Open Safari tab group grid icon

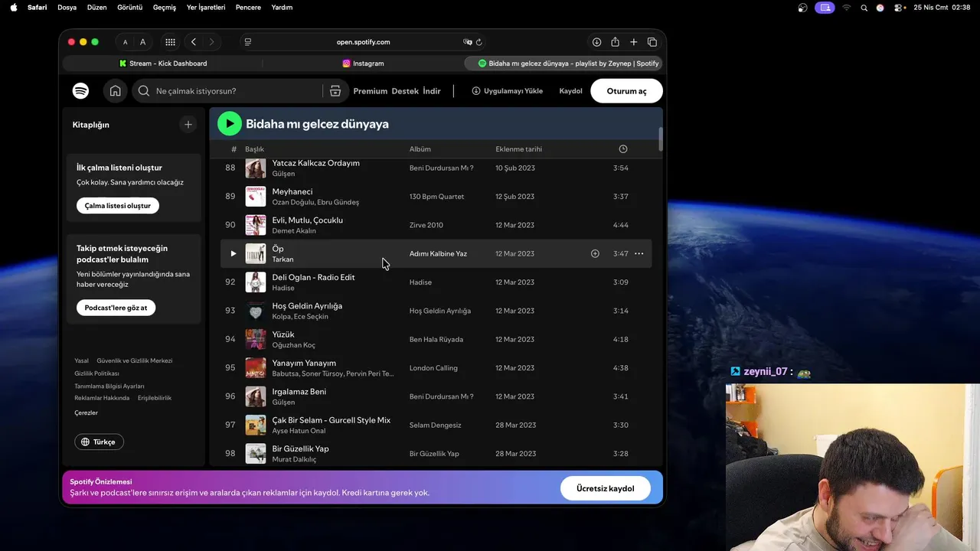point(170,42)
